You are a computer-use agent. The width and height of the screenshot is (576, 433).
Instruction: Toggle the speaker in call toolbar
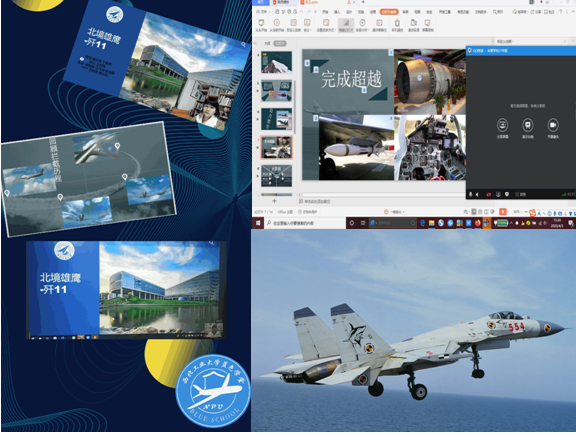(x=477, y=194)
